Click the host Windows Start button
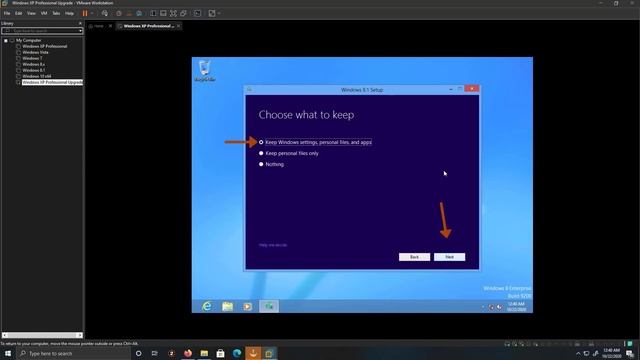 (8, 353)
